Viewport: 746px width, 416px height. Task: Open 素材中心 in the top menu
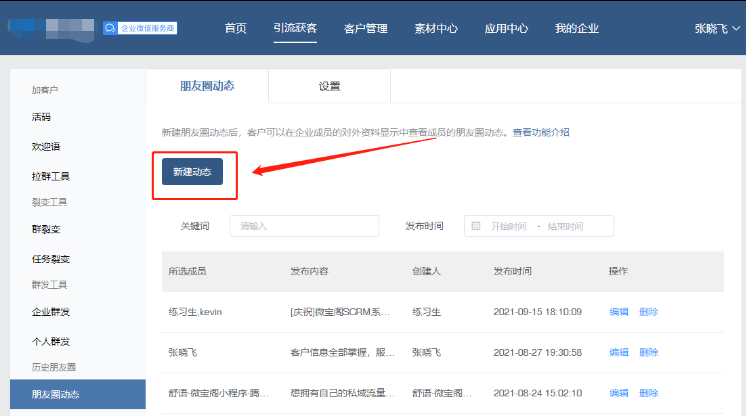(x=436, y=28)
